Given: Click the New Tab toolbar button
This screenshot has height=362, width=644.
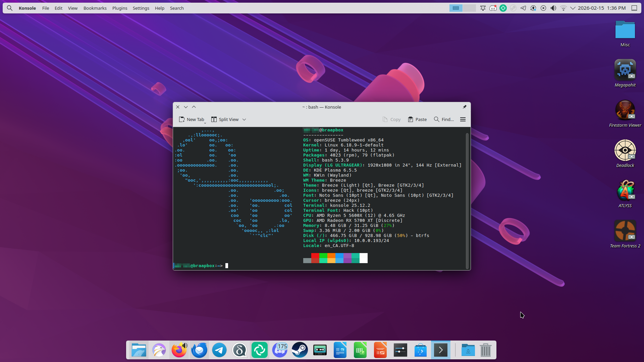Looking at the screenshot, I should click(191, 119).
